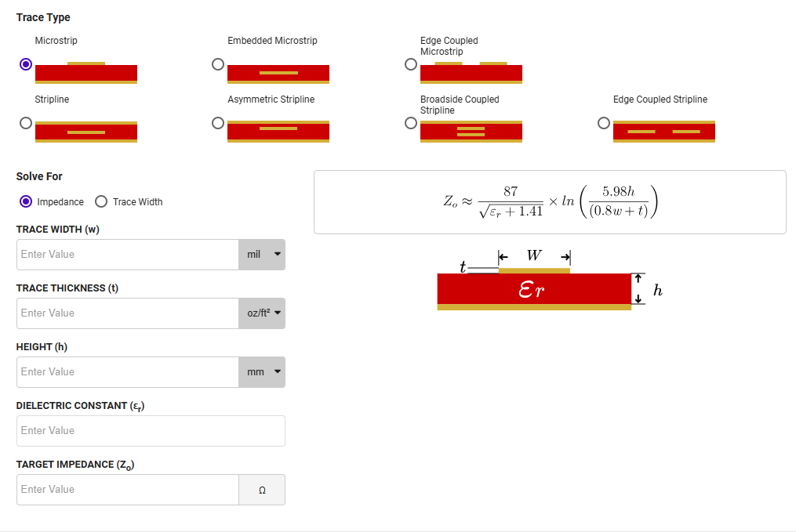Click the Asymmetric Stripline diagram icon
The height and width of the screenshot is (532, 796).
pos(278,132)
